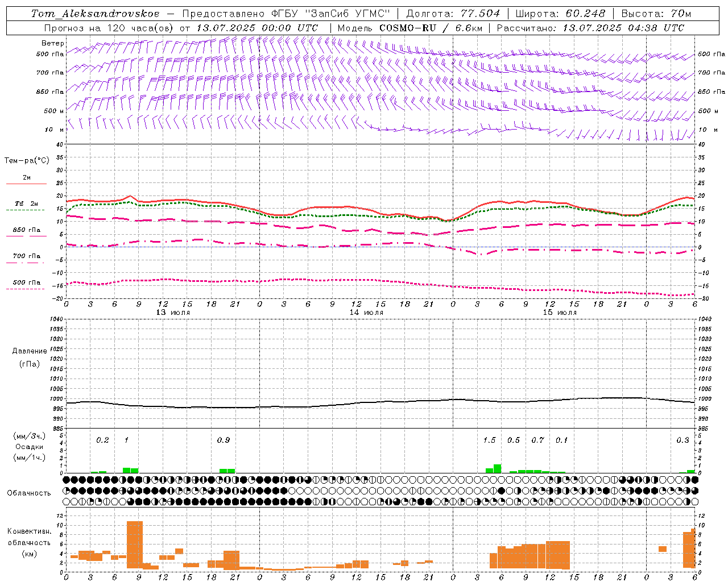This screenshot has width=728, height=582.
Task: Click the Конвективн. panel label
Action: (30, 531)
